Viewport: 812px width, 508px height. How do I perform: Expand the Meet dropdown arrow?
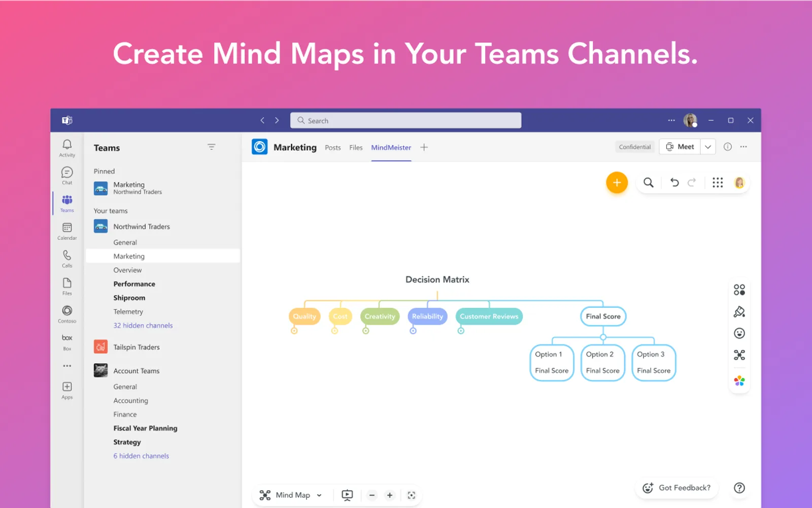[x=708, y=147]
